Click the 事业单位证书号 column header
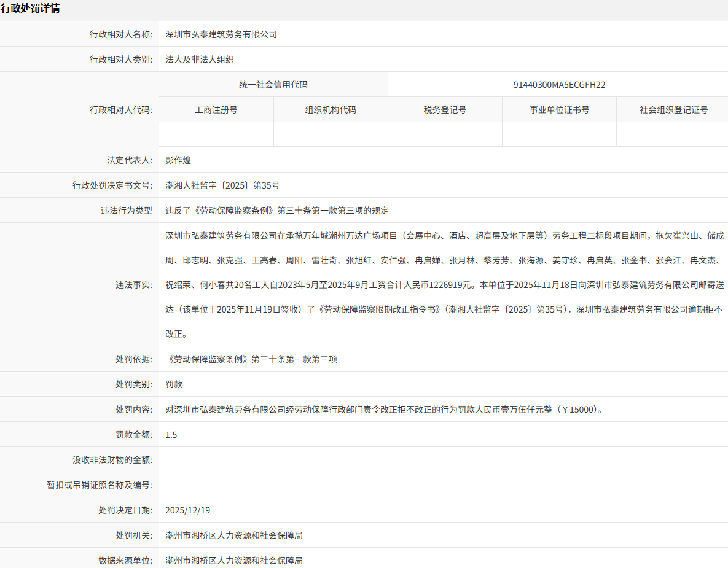The image size is (728, 568). pyautogui.click(x=559, y=110)
